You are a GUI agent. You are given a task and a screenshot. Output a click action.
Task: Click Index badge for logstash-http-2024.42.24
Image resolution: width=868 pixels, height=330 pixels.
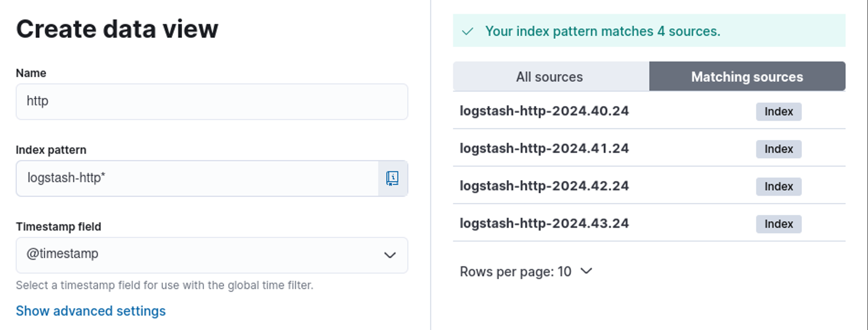[x=778, y=187]
